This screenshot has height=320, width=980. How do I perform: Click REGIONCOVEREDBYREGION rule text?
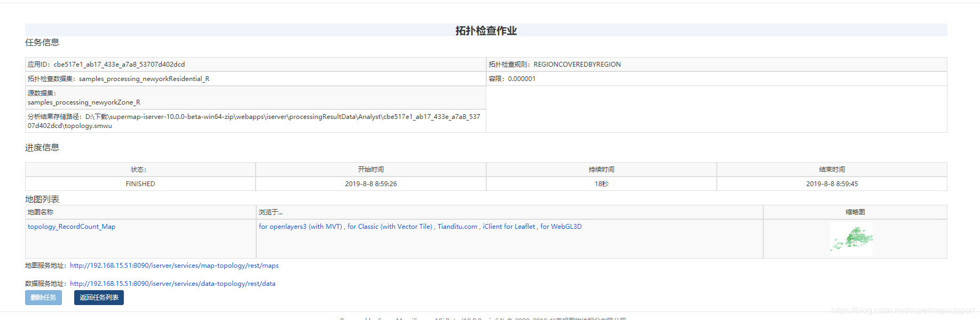pyautogui.click(x=577, y=65)
